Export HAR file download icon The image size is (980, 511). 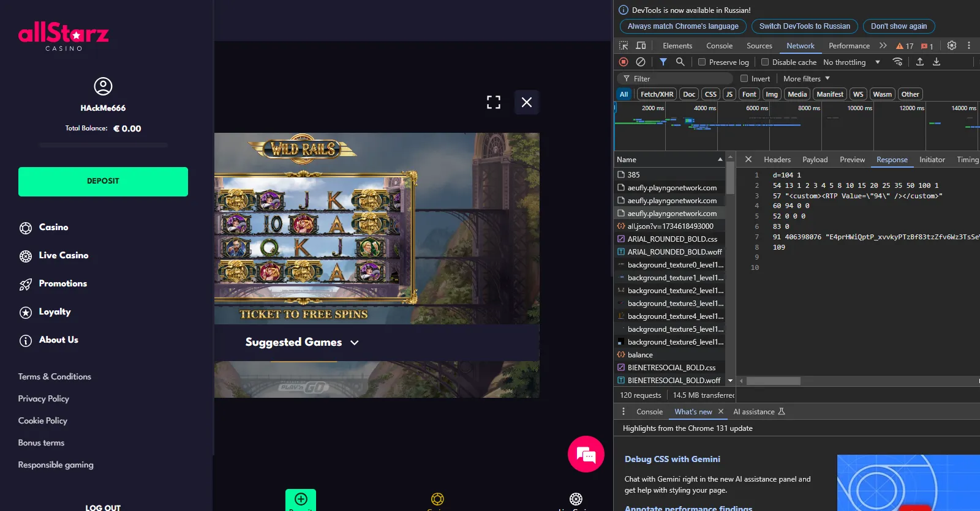[x=937, y=62]
